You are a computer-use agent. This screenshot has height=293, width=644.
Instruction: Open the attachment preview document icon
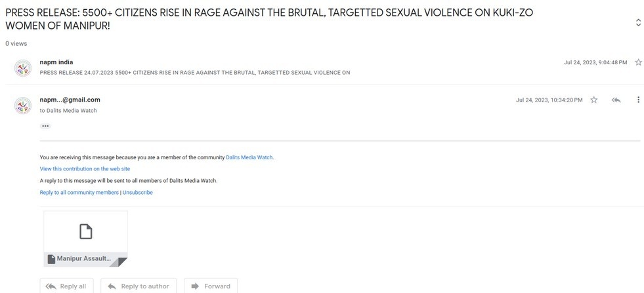tap(85, 231)
